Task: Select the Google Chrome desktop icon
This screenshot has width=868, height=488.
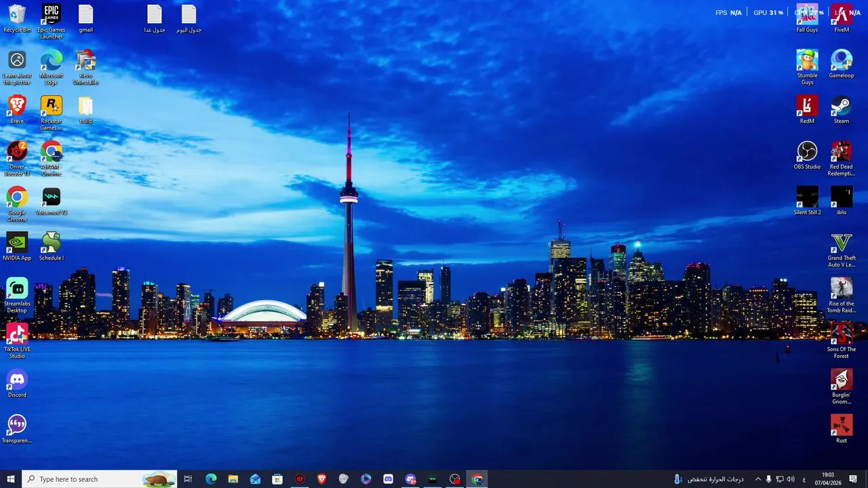Action: coord(17,205)
